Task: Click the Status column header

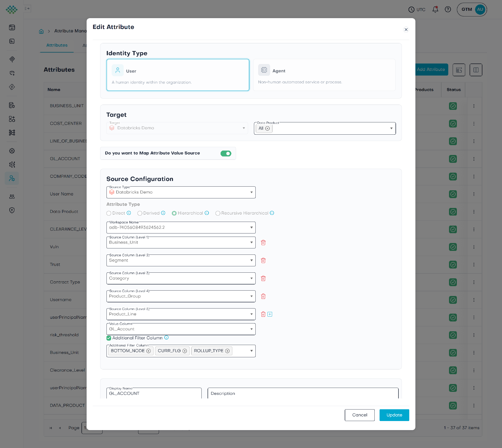Action: point(453,90)
